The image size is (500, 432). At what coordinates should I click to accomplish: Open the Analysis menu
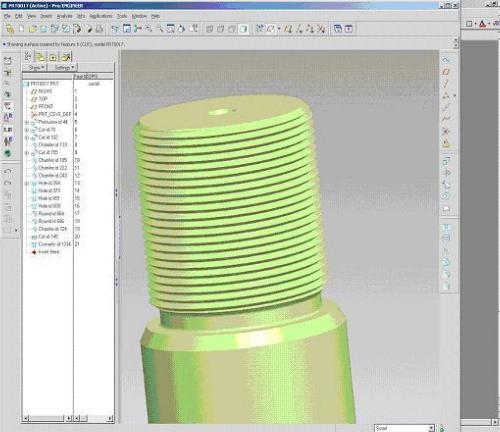pyautogui.click(x=64, y=16)
